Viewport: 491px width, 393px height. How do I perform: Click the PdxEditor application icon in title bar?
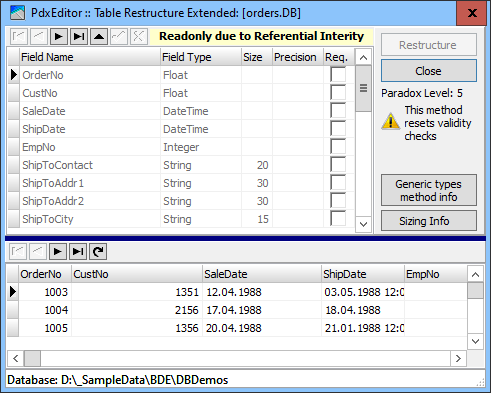pyautogui.click(x=17, y=13)
